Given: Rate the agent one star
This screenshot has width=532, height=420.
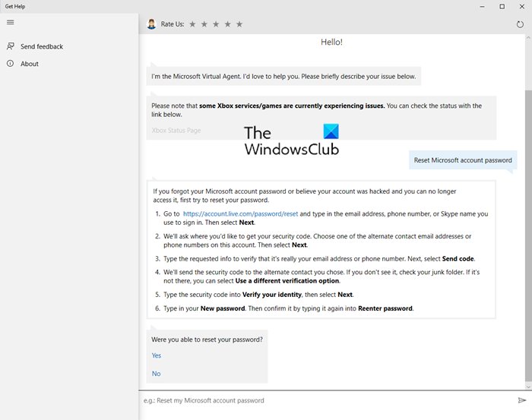Looking at the screenshot, I should pyautogui.click(x=192, y=24).
